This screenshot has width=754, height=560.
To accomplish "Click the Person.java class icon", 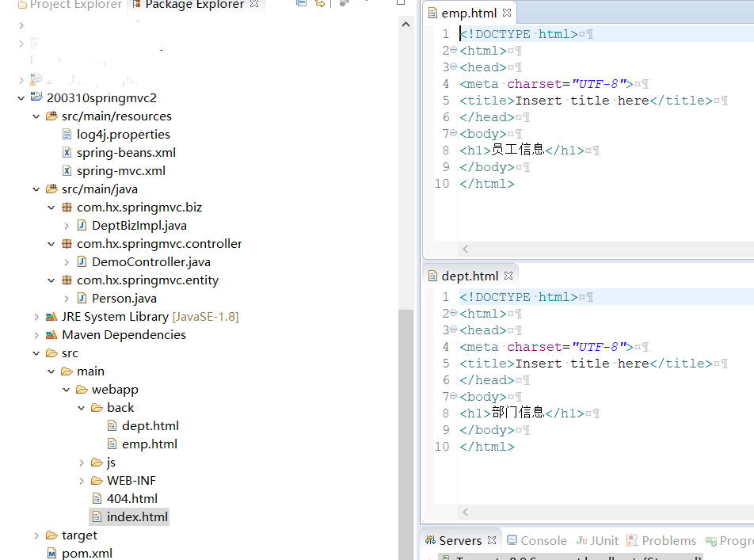I will pyautogui.click(x=82, y=299).
